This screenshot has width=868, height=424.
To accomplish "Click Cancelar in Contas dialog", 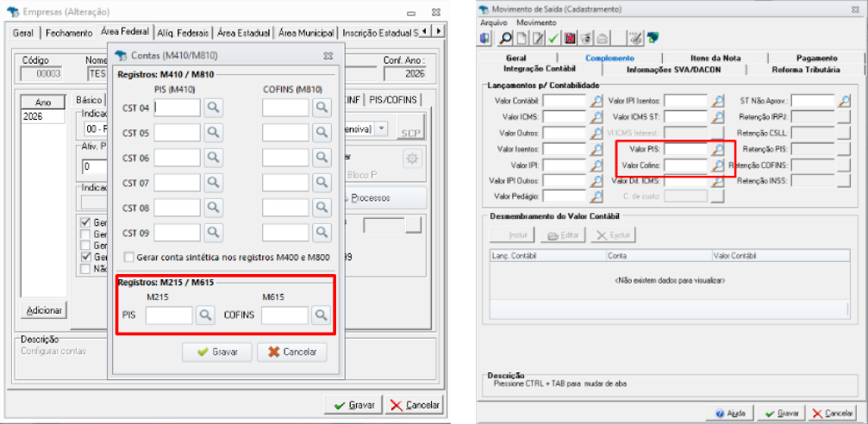I will 291,352.
